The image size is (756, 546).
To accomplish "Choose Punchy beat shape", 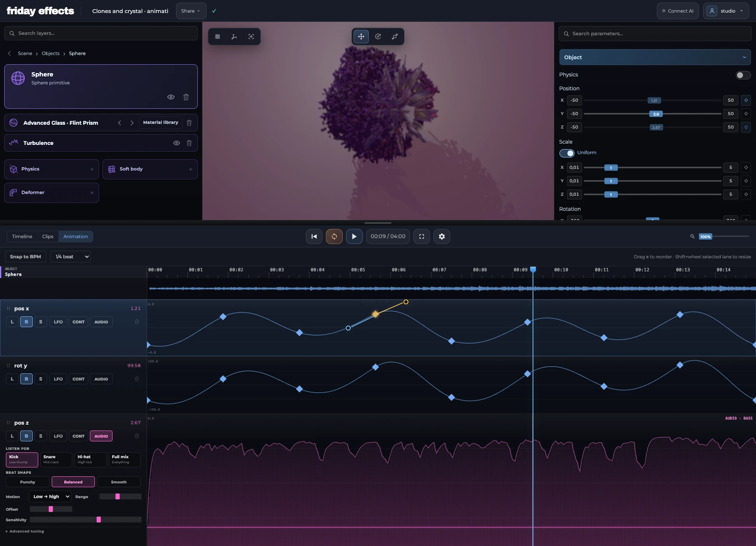I will (28, 482).
